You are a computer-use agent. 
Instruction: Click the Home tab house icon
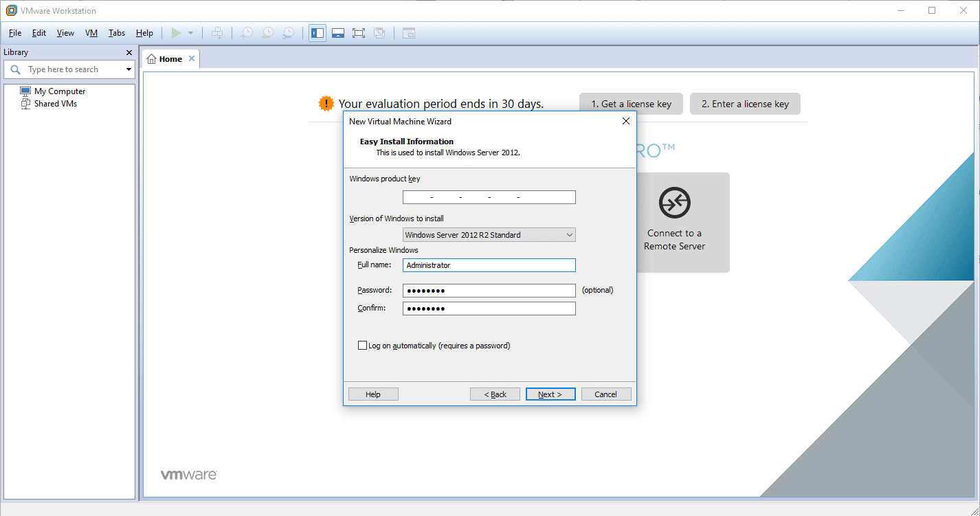pyautogui.click(x=152, y=59)
